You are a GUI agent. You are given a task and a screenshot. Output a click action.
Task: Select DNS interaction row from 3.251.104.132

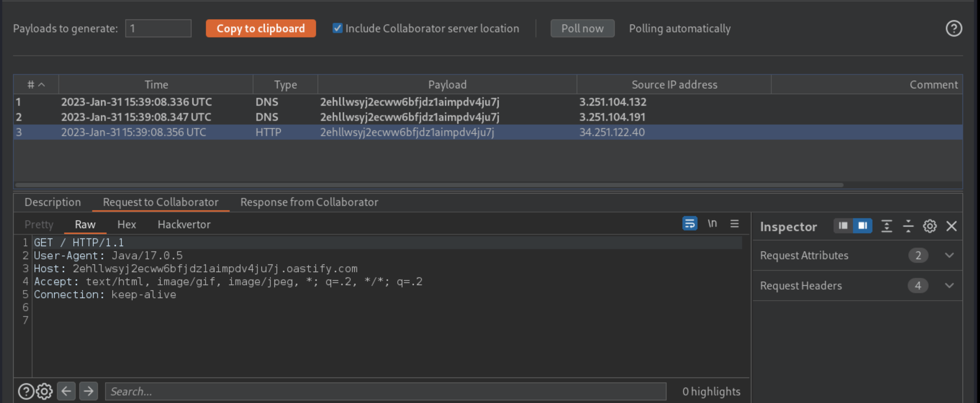tap(488, 102)
